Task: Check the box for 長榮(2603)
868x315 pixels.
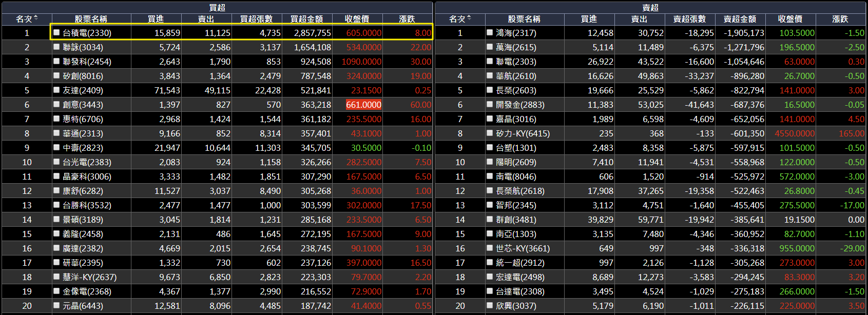Action: point(490,90)
